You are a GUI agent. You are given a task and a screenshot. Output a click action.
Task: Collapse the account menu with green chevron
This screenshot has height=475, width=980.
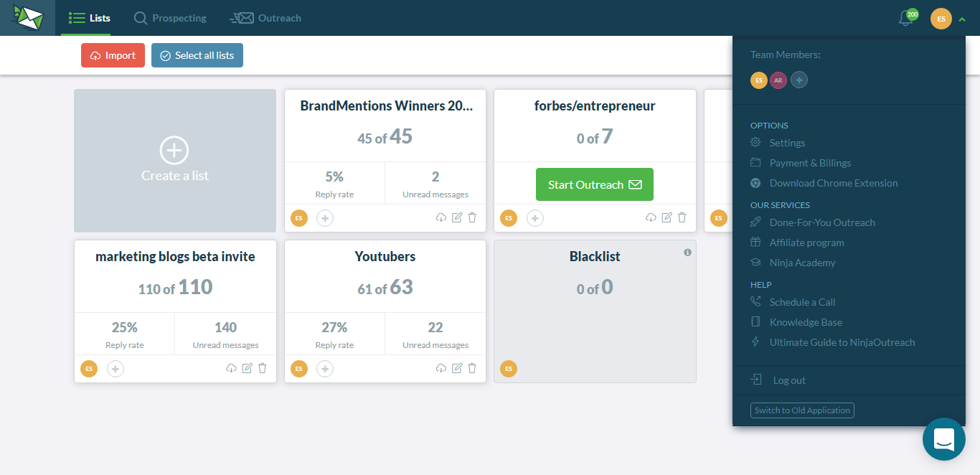pyautogui.click(x=962, y=19)
